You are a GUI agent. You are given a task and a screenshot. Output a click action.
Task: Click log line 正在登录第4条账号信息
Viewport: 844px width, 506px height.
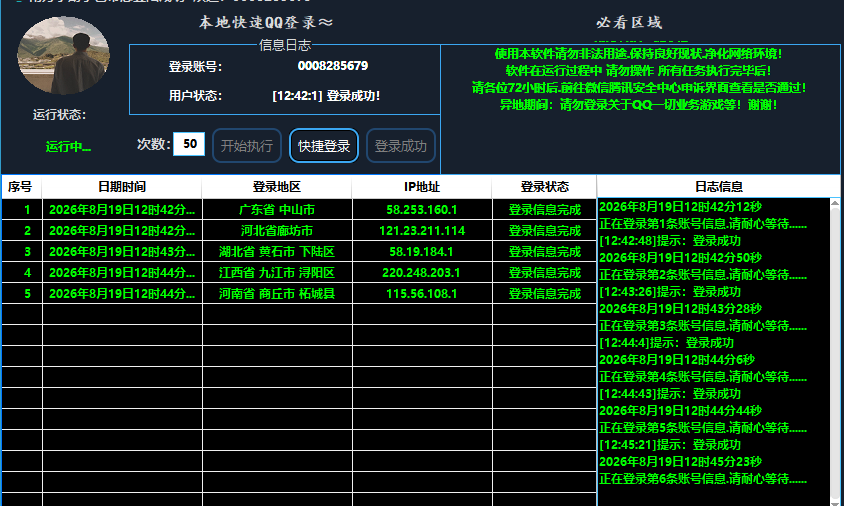point(703,377)
